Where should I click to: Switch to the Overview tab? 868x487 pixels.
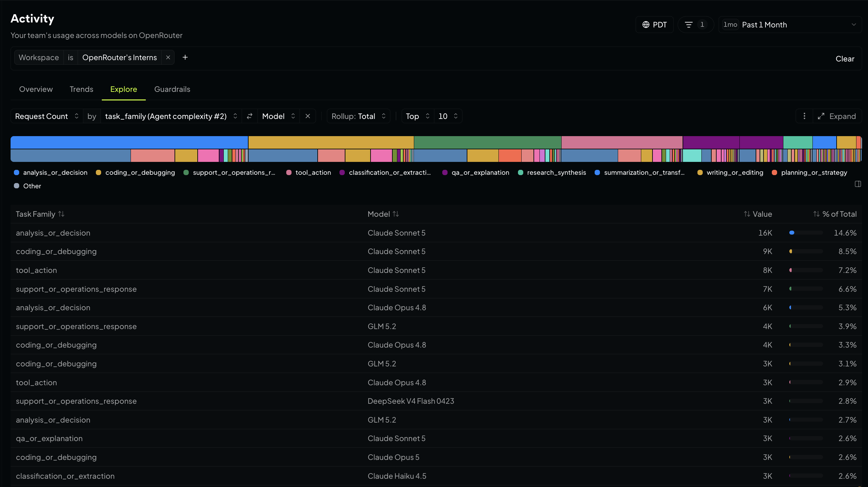coord(36,89)
